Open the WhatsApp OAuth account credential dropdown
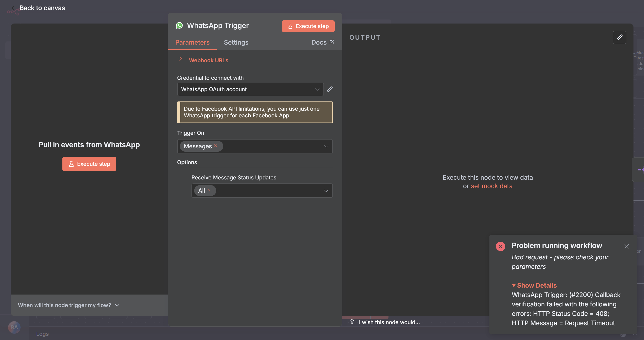The image size is (644, 340). [x=317, y=89]
